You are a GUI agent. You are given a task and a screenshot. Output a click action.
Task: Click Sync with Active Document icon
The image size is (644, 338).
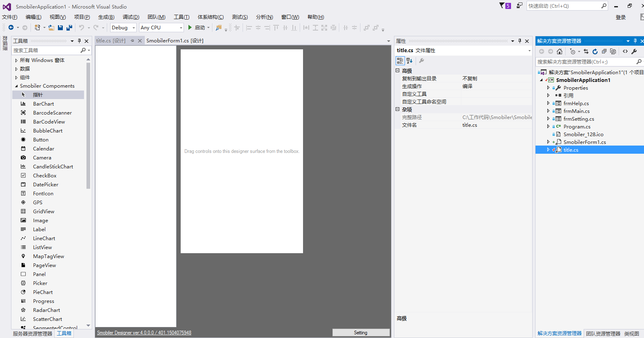[x=586, y=51]
